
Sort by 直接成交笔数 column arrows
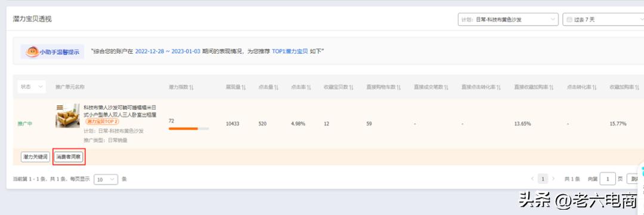click(446, 87)
